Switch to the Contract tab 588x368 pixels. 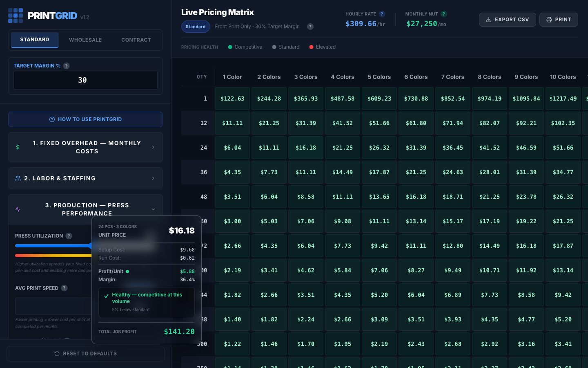(136, 40)
